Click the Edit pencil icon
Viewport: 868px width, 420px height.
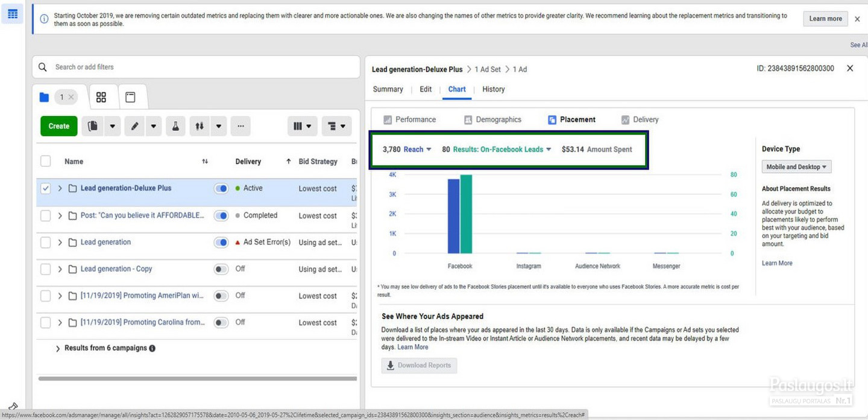click(134, 126)
